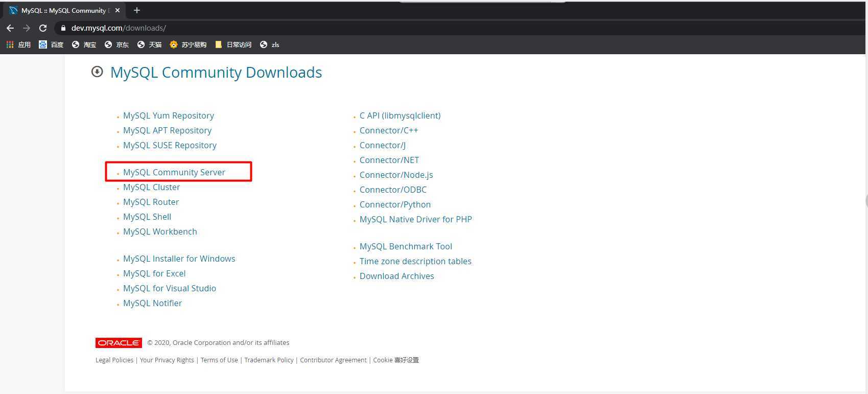868x394 pixels.
Task: Click the Oracle logo in the footer
Action: pyautogui.click(x=119, y=343)
